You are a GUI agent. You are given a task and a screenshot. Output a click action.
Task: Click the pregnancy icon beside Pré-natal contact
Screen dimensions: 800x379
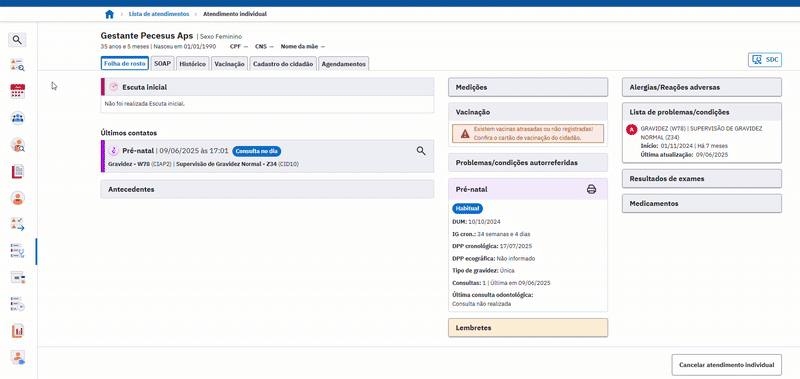click(114, 151)
